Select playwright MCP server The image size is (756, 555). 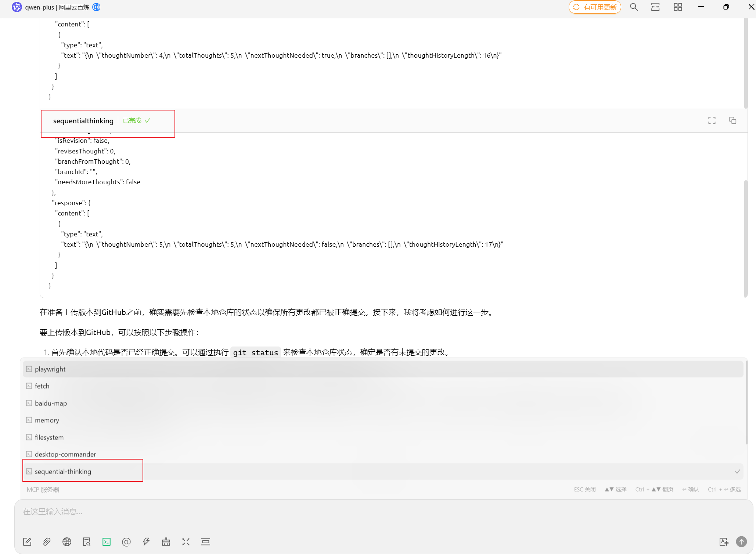(x=50, y=369)
